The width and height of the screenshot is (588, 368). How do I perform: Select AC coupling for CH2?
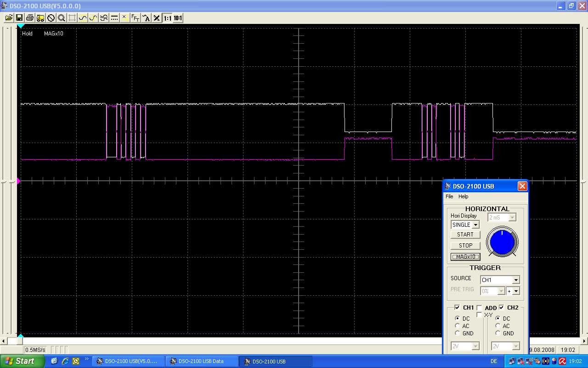pyautogui.click(x=498, y=326)
